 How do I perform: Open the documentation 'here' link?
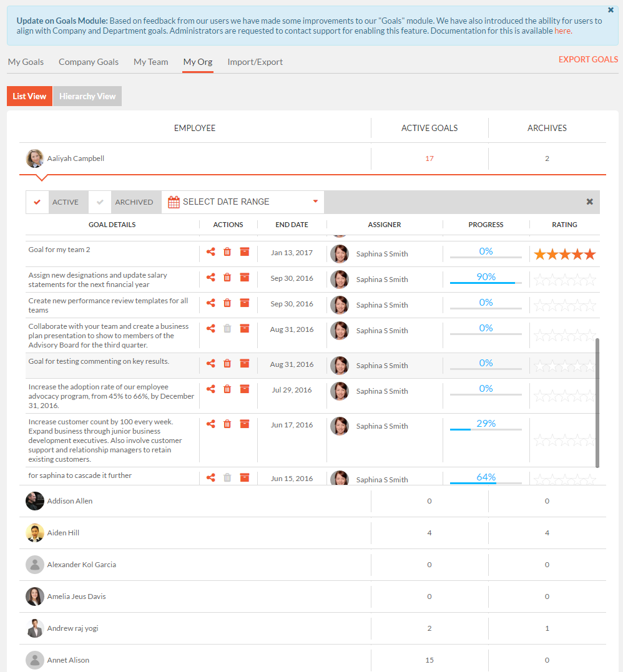[562, 31]
